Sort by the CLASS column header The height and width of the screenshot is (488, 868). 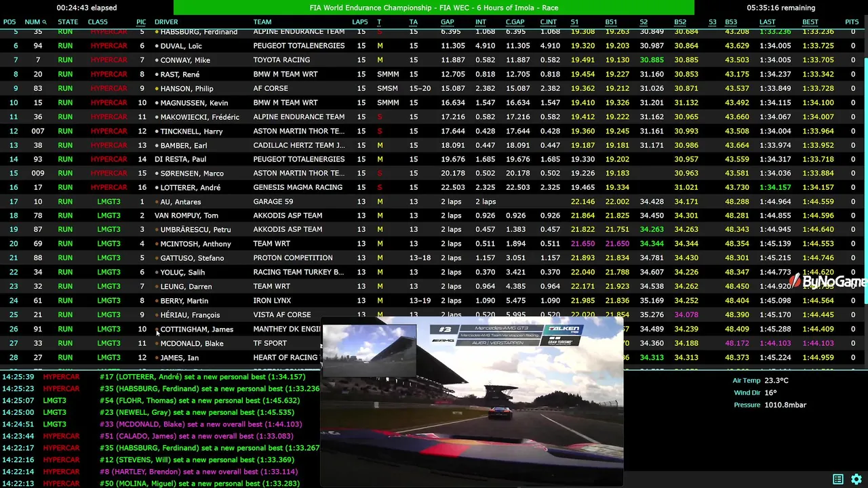[x=98, y=22]
